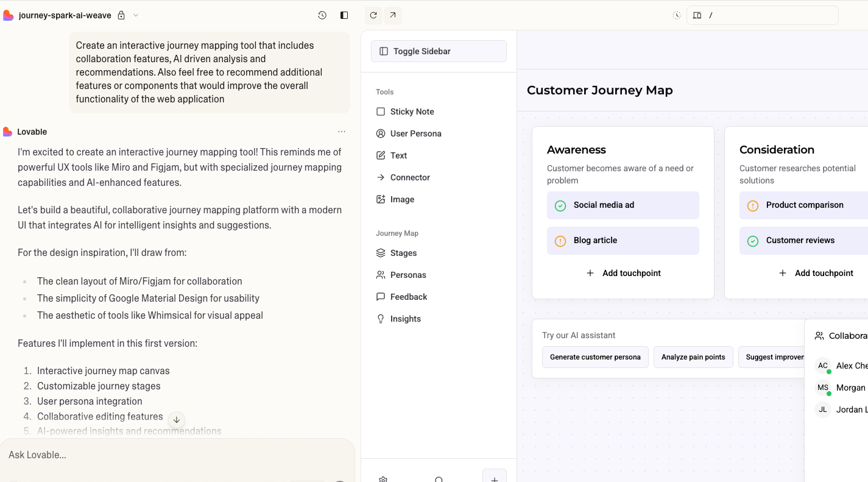Click the Awareness stage heading
Viewport: 868px width, 482px height.
click(576, 150)
